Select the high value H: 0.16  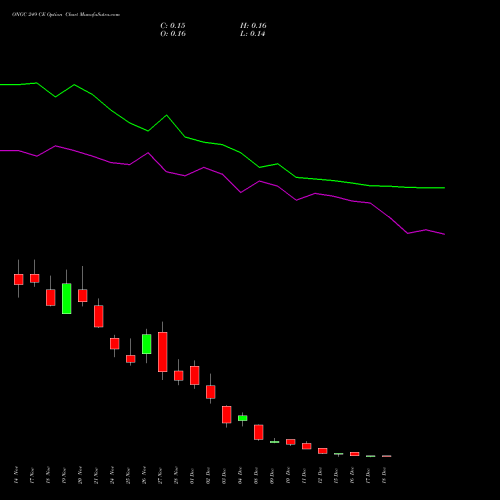tap(253, 26)
